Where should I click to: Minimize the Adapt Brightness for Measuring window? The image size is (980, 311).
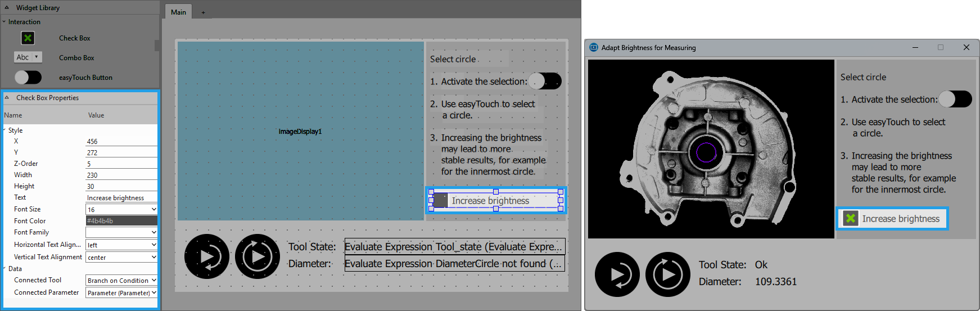pyautogui.click(x=915, y=47)
